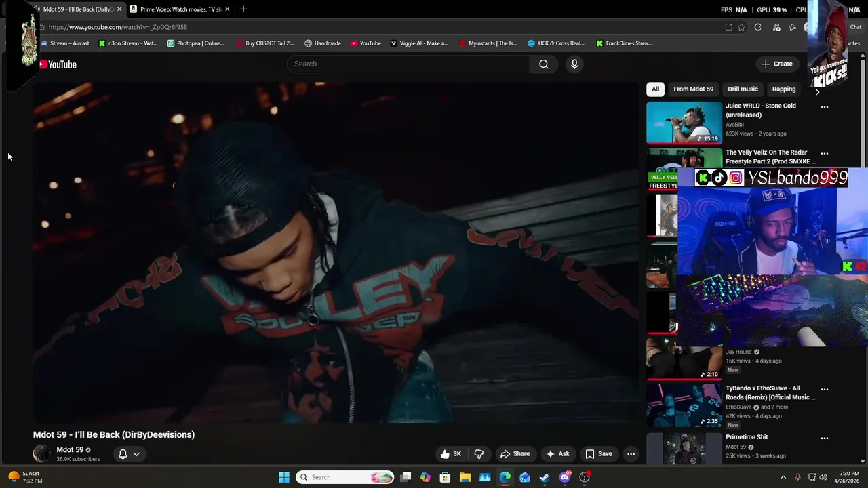Open volume control in system tray
The width and height of the screenshot is (868, 488).
[x=823, y=477]
